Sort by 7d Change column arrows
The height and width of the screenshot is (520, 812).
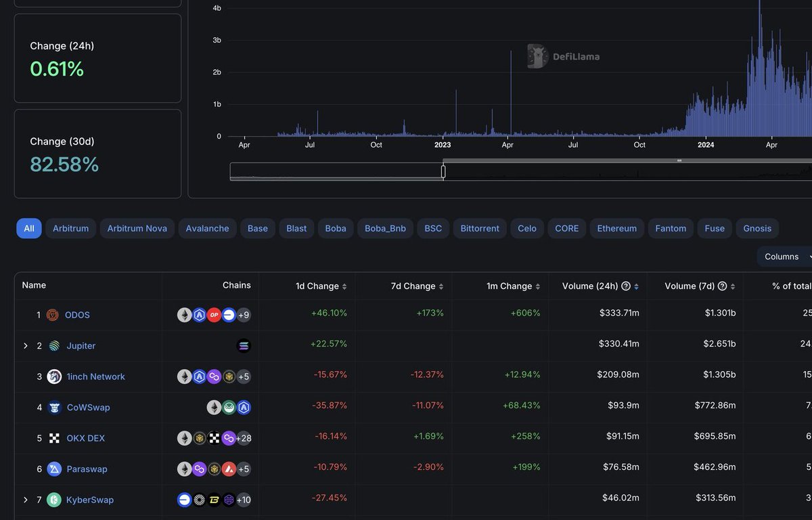click(x=441, y=286)
